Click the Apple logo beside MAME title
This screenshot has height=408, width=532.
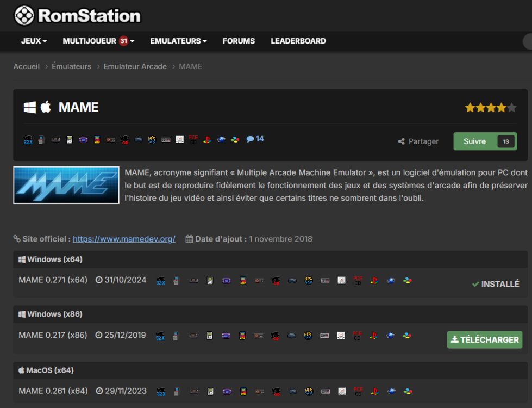click(x=46, y=107)
